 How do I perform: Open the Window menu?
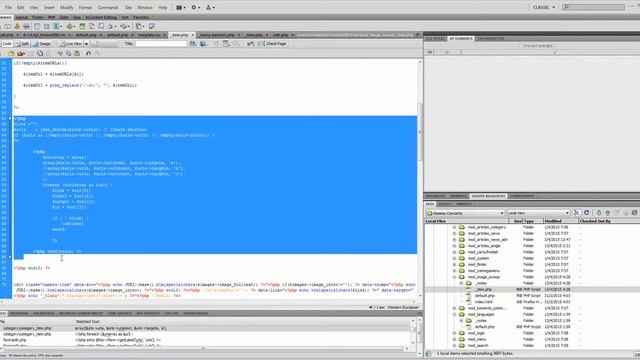click(x=144, y=7)
